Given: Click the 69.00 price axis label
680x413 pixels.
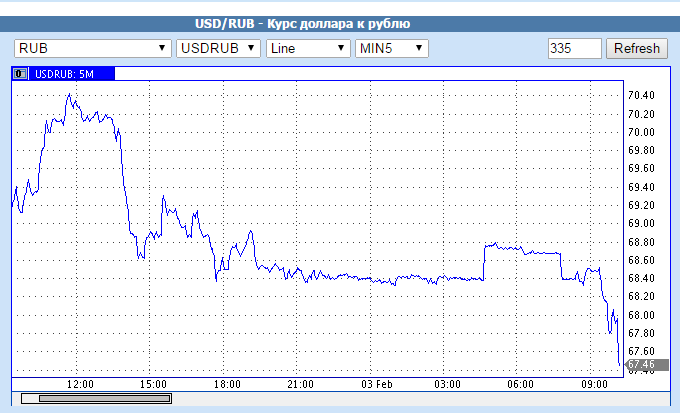Looking at the screenshot, I should tap(640, 223).
